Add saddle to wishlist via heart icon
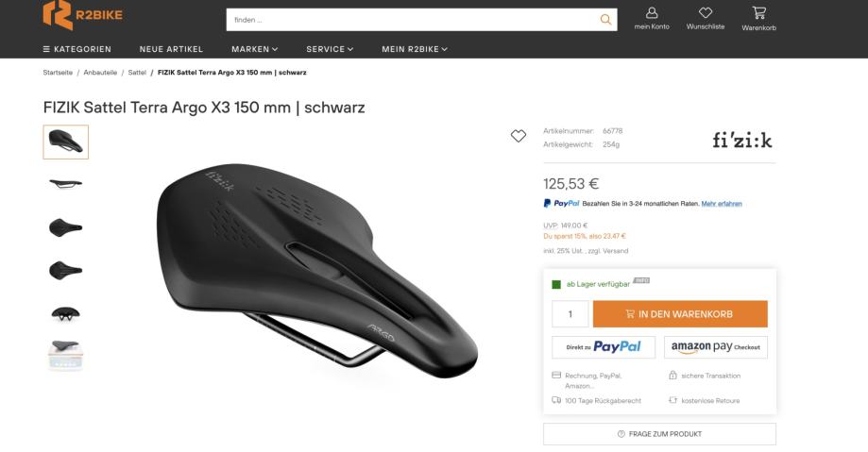868x452 pixels. point(518,137)
